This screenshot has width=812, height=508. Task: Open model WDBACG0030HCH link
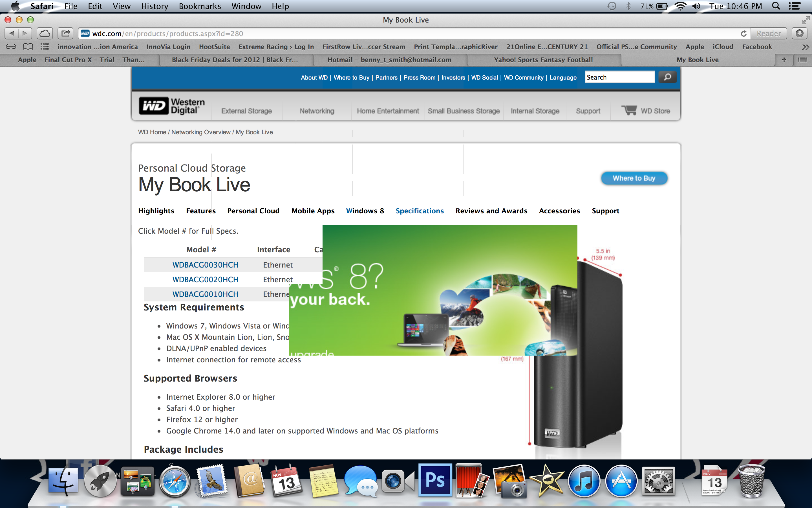tap(205, 265)
